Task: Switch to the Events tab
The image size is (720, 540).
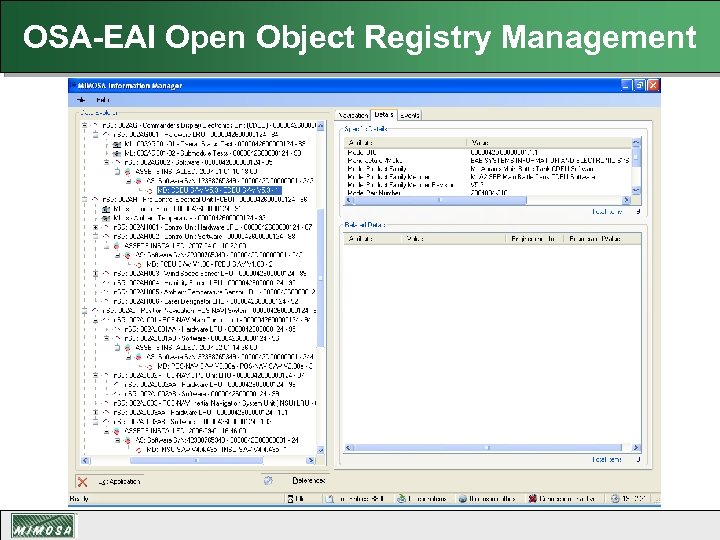Action: click(410, 115)
